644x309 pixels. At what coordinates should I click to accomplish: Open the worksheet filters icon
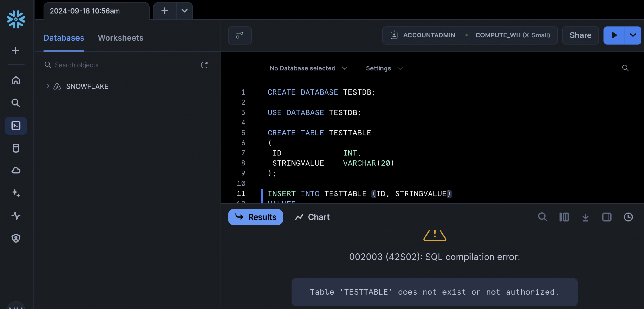(x=240, y=35)
